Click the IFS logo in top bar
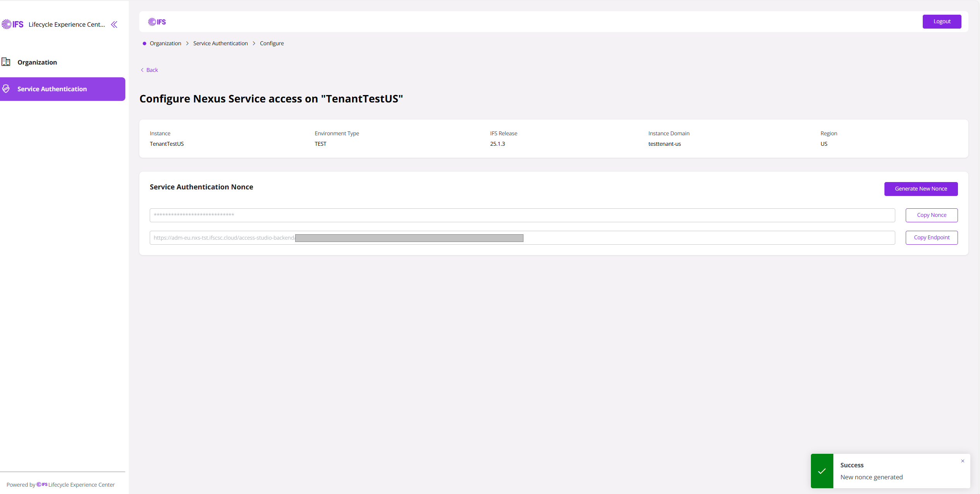Image resolution: width=980 pixels, height=494 pixels. pyautogui.click(x=157, y=22)
